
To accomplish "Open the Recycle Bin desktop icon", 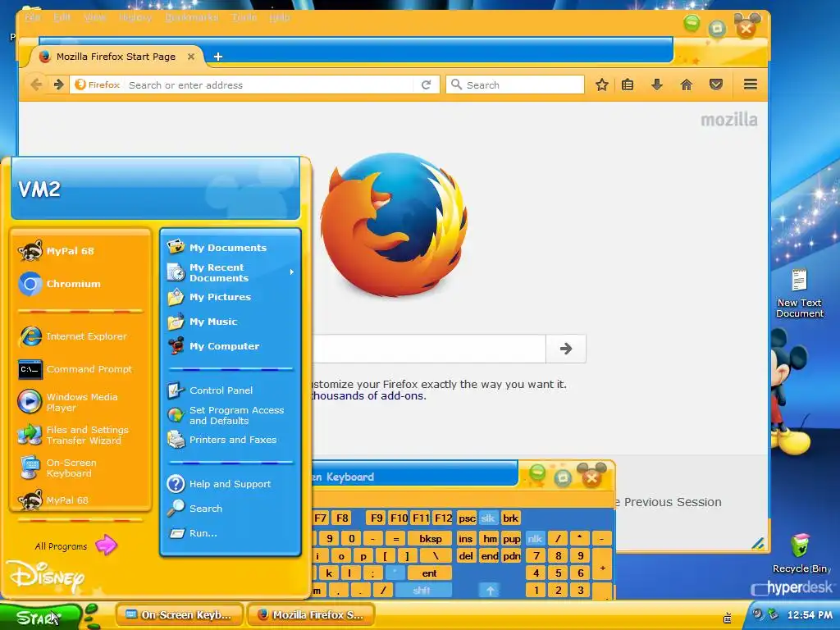I will coord(801,553).
